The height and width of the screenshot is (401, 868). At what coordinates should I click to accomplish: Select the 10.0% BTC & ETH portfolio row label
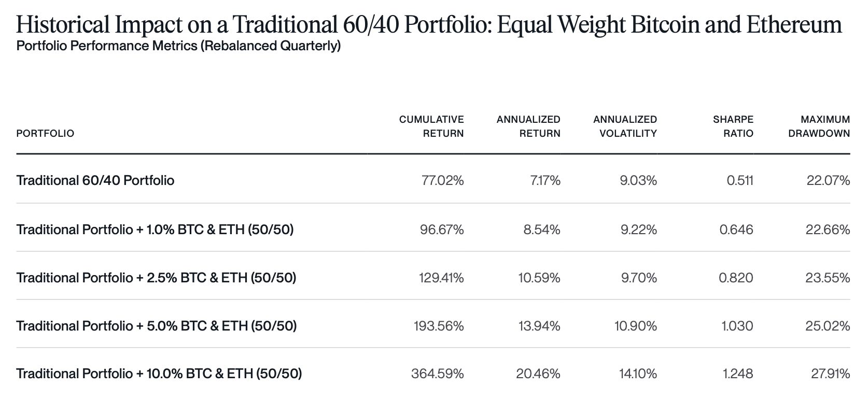tap(159, 374)
